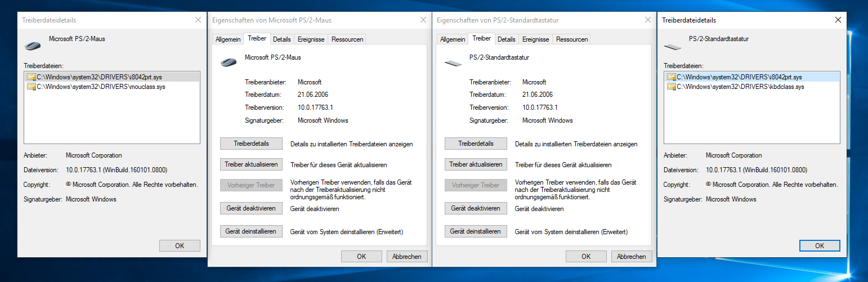
Task: Click Dateiversion value in the keyboard Treiberdateidetails dialog
Action: click(756, 170)
